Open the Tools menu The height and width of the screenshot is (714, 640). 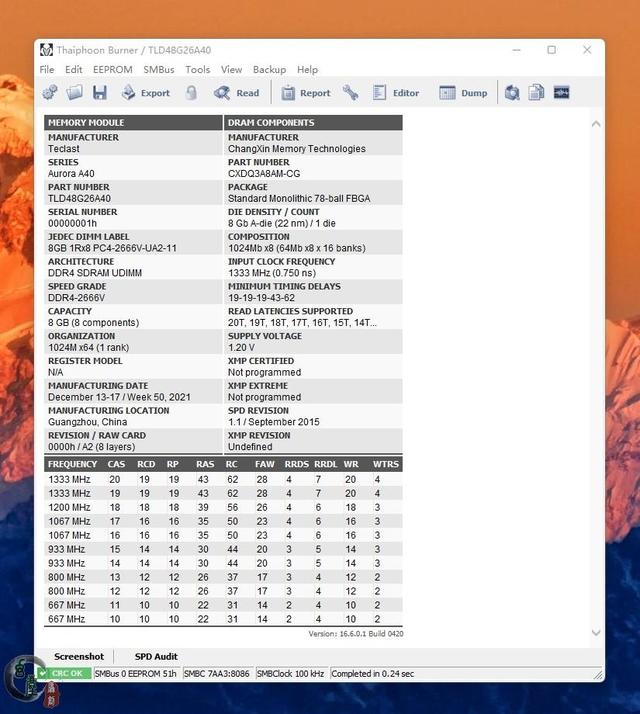[198, 70]
